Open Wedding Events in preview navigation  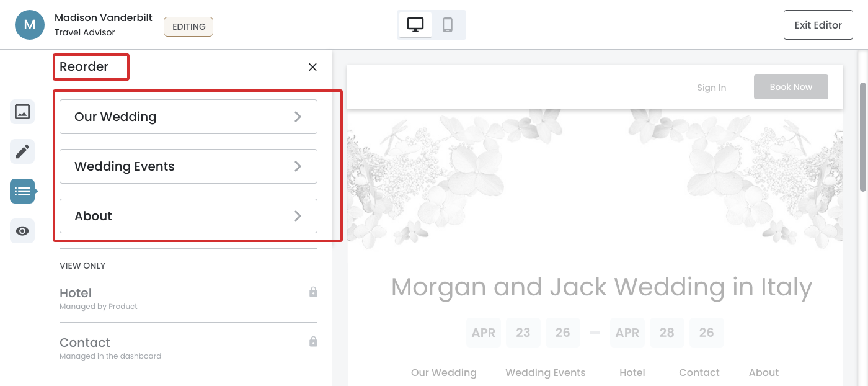(x=545, y=372)
